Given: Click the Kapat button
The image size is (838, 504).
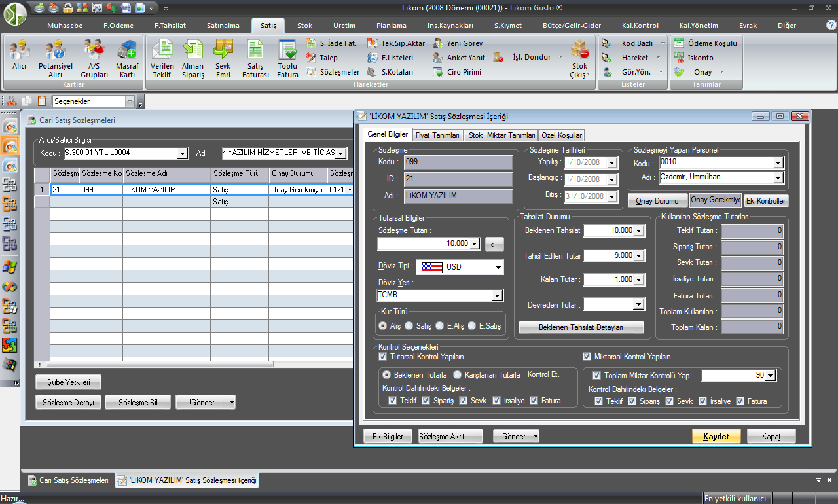Looking at the screenshot, I should click(x=771, y=437).
